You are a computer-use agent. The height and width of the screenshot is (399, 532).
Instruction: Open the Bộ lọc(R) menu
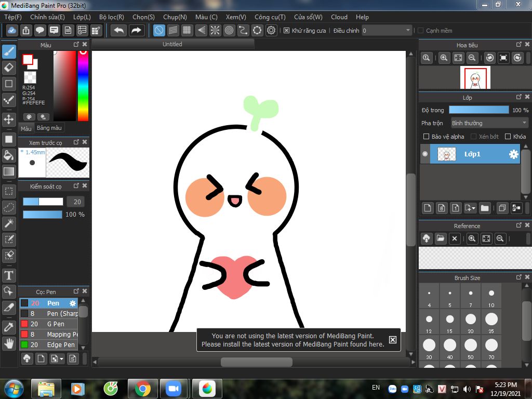[112, 17]
